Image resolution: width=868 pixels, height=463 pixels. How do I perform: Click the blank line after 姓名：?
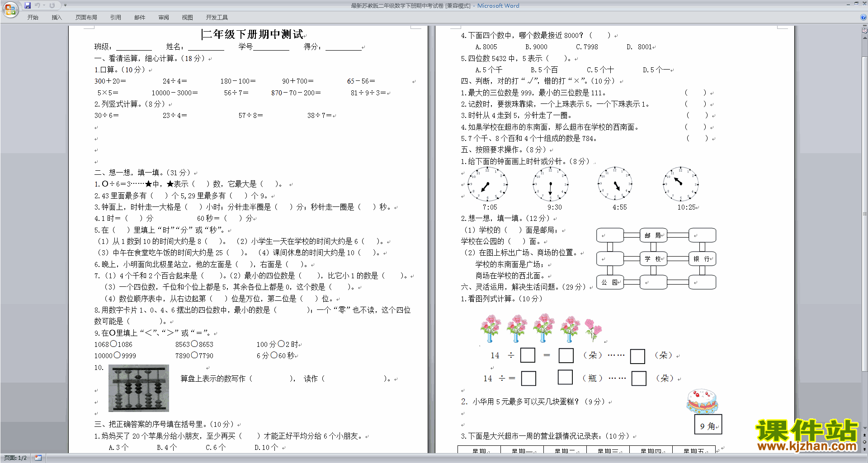click(206, 47)
